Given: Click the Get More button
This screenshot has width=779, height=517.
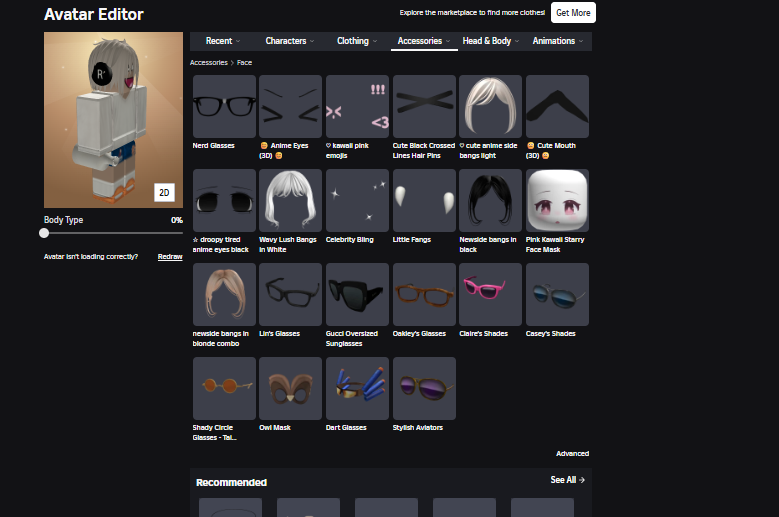Looking at the screenshot, I should [573, 13].
